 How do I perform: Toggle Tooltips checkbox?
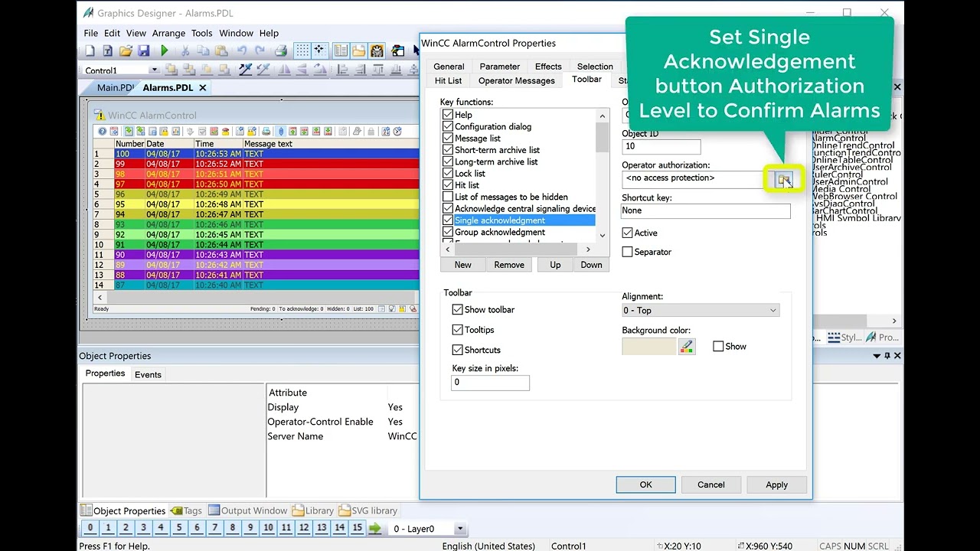pos(457,330)
